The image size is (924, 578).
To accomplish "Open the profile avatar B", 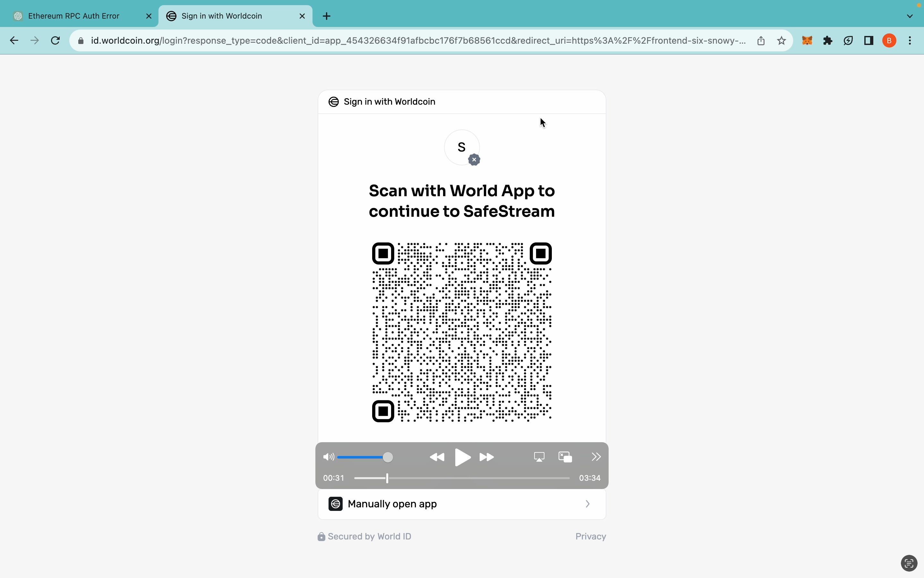I will click(x=889, y=40).
